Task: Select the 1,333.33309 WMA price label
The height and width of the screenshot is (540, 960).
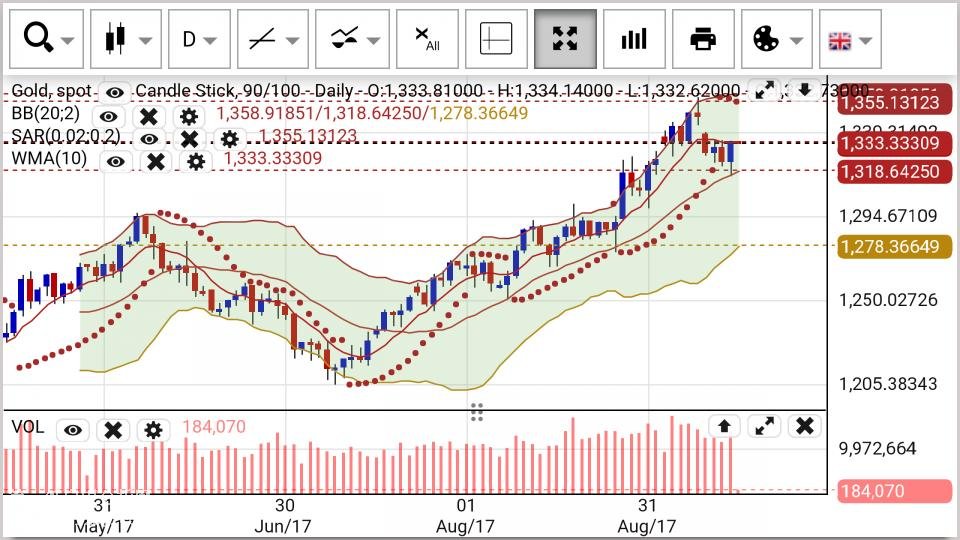Action: 894,143
